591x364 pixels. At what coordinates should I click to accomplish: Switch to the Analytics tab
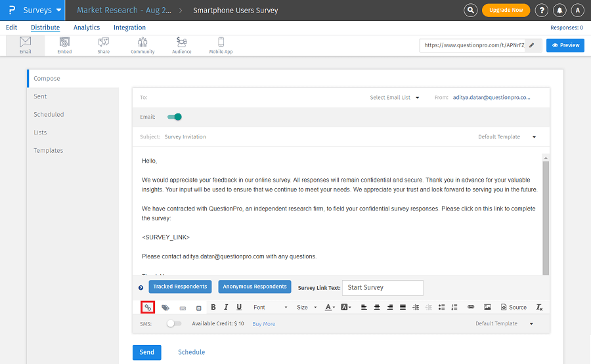(x=87, y=28)
